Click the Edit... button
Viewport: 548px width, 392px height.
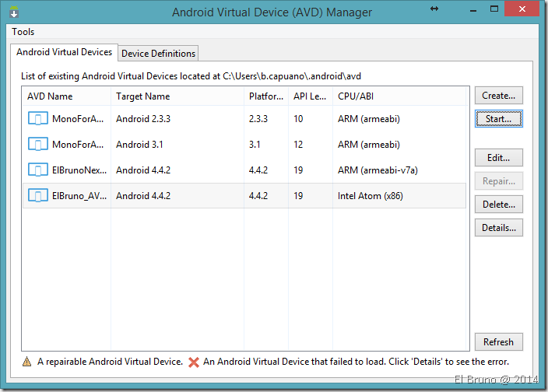click(498, 158)
